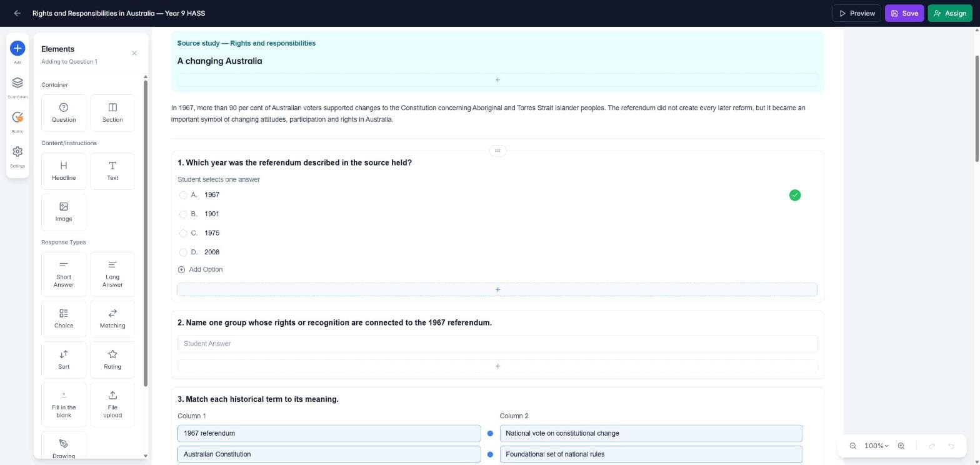Add a Fill in the blank element
Screen dimensions: 980x465
click(64, 404)
